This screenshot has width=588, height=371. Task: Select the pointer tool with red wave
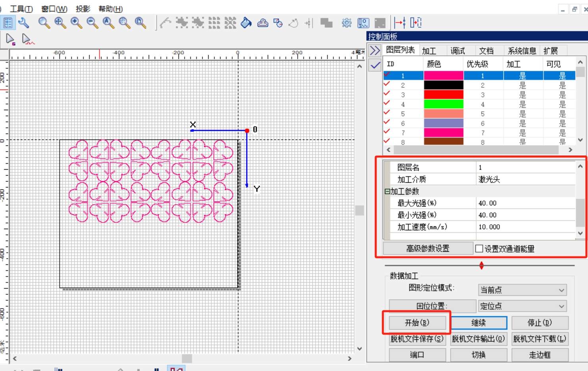point(27,39)
